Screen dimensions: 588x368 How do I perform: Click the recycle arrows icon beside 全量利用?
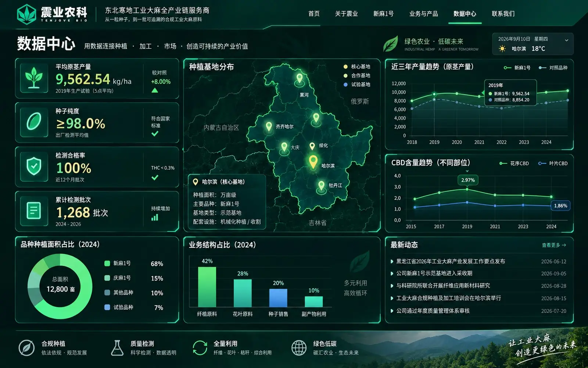click(200, 348)
